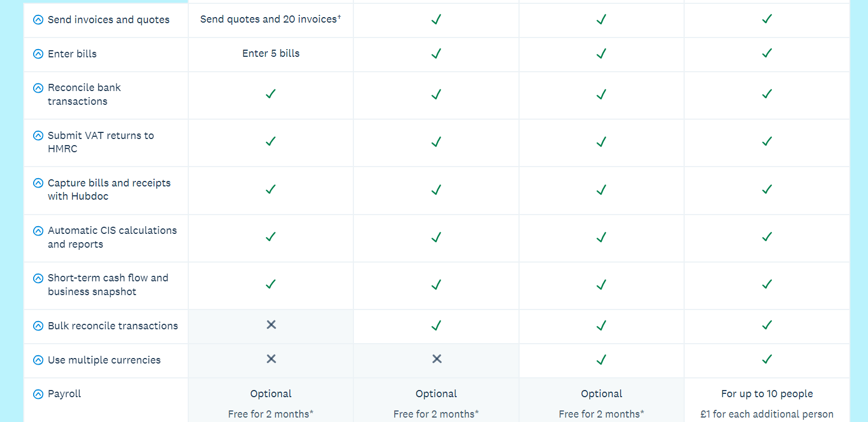
Task: Click the chevron next to Submit VAT returns
Action: [38, 136]
